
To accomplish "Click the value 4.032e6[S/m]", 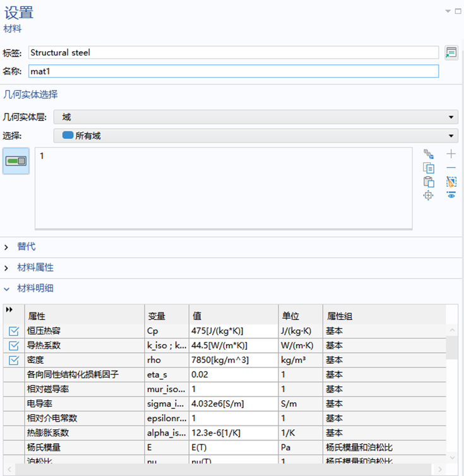I will 234,404.
